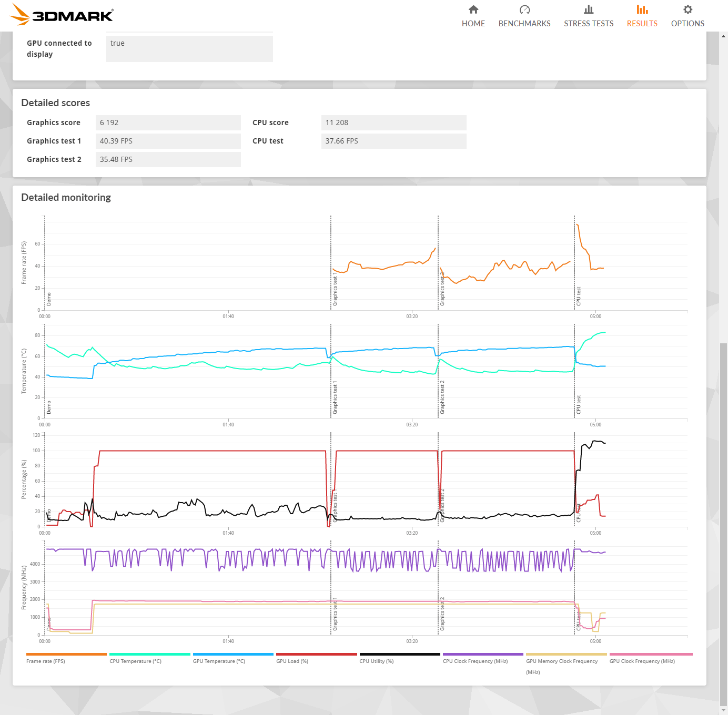Click the CPU Utility (%) legend swatch
728x715 pixels.
tap(400, 655)
